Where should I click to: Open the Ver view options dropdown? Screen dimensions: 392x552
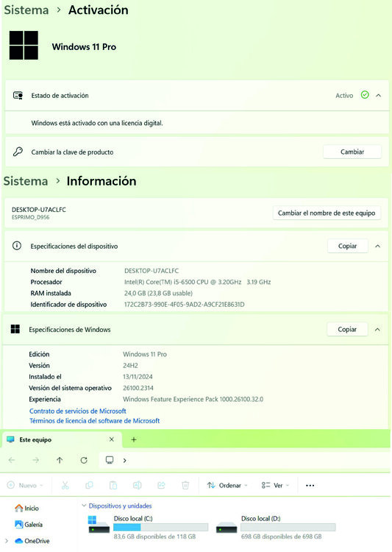[275, 486]
